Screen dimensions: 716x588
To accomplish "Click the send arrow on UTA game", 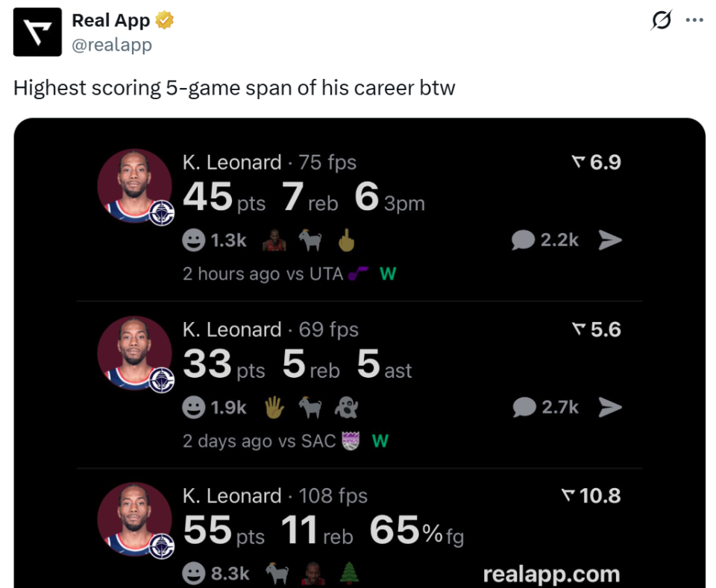I will (x=610, y=241).
